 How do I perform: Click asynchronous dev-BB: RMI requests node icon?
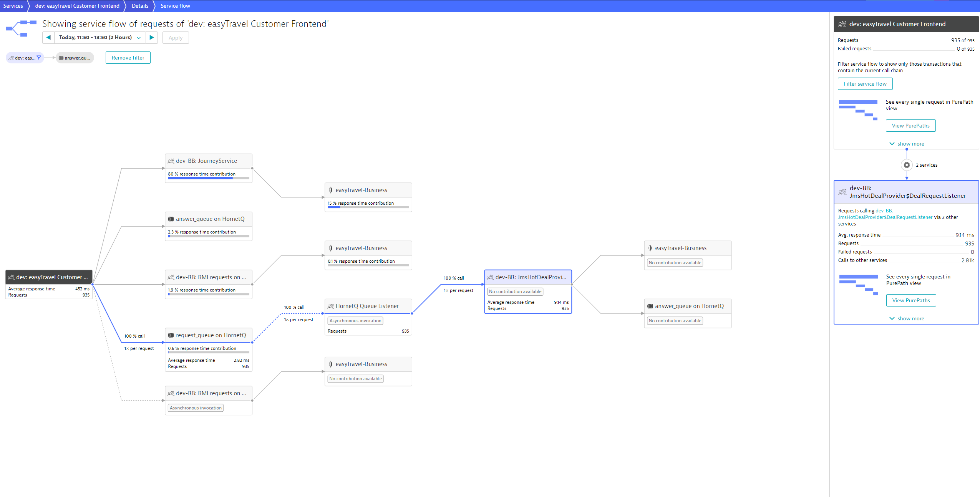coord(171,393)
